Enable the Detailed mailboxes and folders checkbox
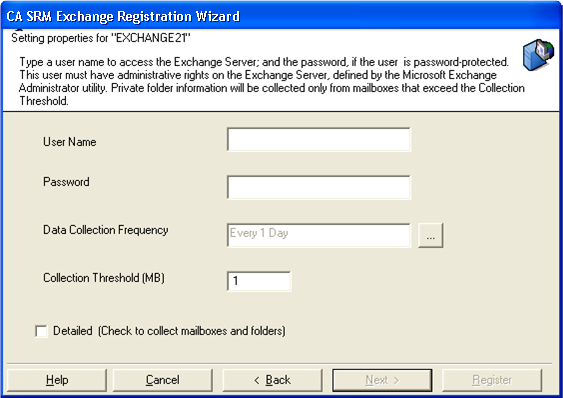563x398 pixels. coord(41,331)
